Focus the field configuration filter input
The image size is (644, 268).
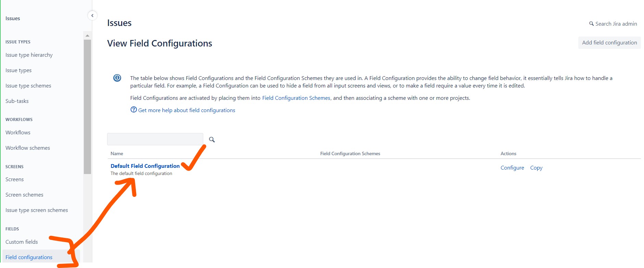pos(155,139)
